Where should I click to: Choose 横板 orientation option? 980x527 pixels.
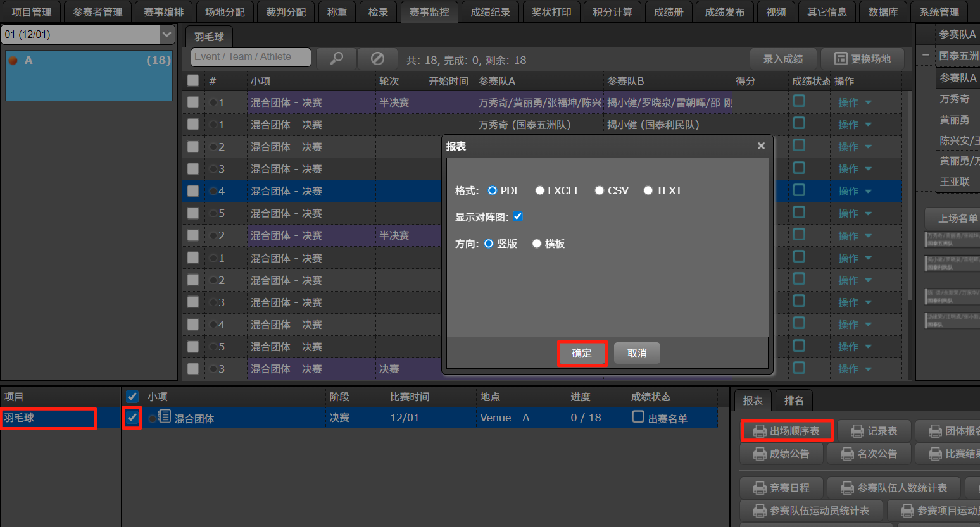[537, 244]
